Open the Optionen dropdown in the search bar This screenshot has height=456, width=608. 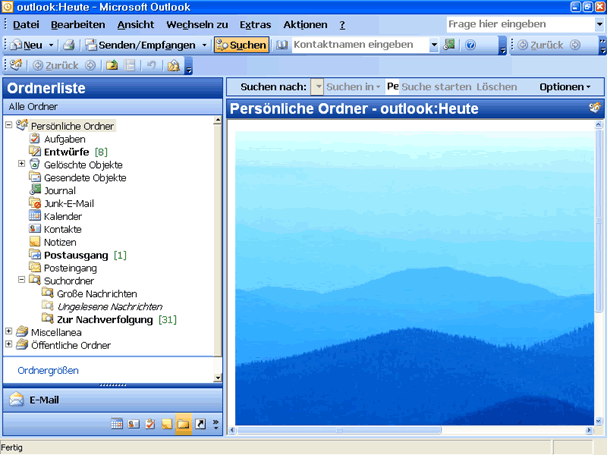pos(565,87)
